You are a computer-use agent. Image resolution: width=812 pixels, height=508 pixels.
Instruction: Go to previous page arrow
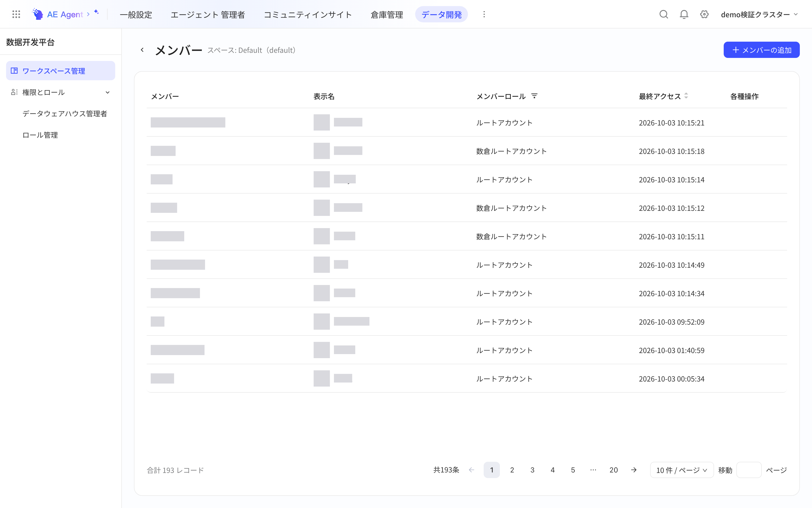click(471, 470)
